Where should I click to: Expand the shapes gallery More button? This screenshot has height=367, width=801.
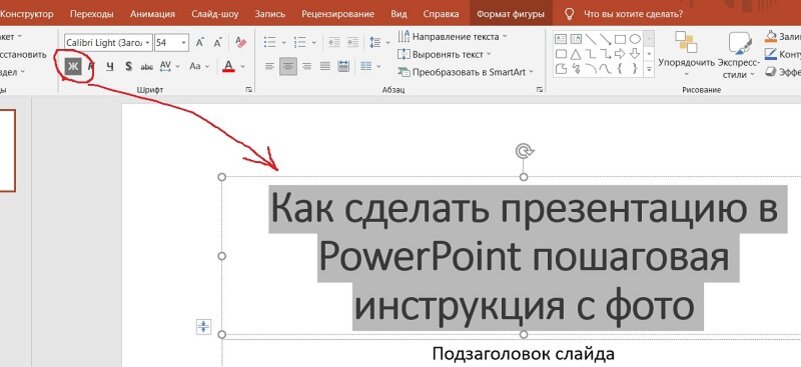649,68
